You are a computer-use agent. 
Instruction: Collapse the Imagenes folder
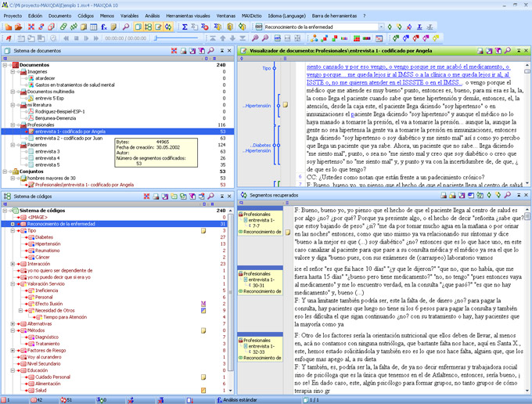[x=13, y=71]
